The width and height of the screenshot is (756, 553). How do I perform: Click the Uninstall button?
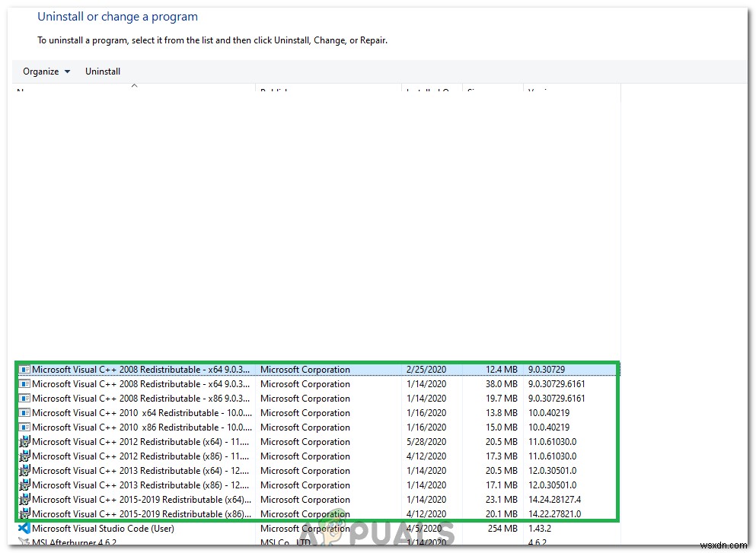(102, 72)
